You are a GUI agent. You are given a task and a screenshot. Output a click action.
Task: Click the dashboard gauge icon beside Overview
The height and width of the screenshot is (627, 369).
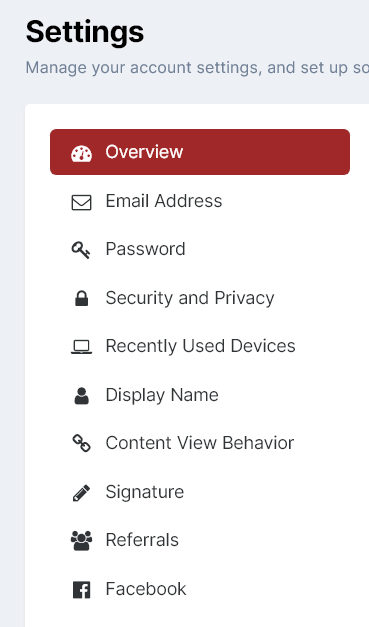click(82, 154)
